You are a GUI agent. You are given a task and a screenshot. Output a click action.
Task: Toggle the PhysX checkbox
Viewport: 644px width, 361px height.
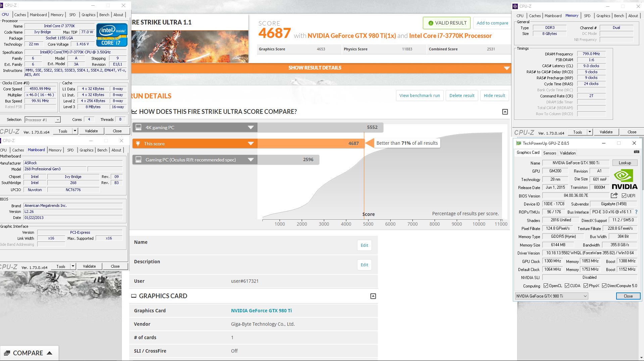pos(586,286)
